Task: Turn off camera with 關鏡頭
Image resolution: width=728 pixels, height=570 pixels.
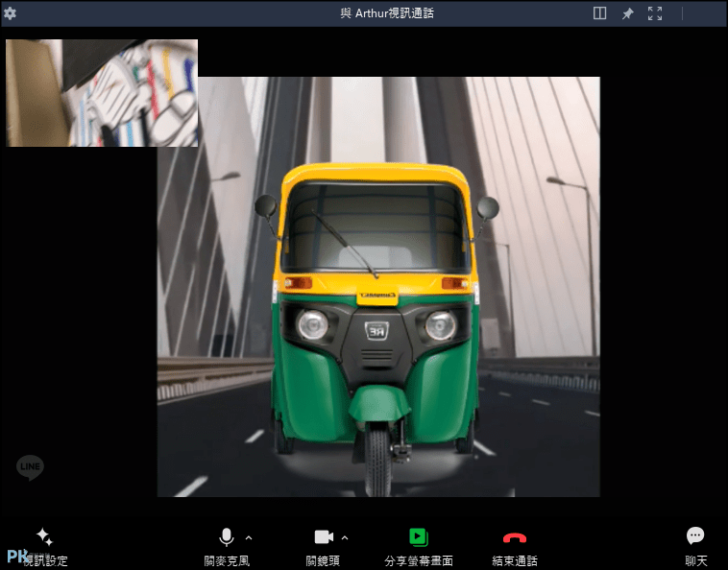Action: [323, 548]
